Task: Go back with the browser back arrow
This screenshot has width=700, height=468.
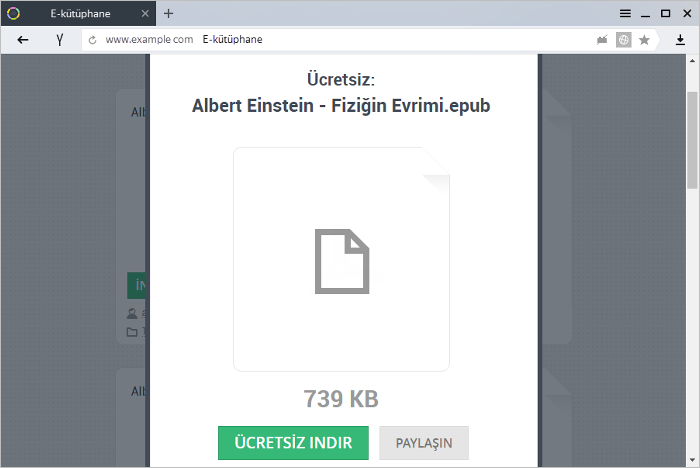Action: click(23, 40)
